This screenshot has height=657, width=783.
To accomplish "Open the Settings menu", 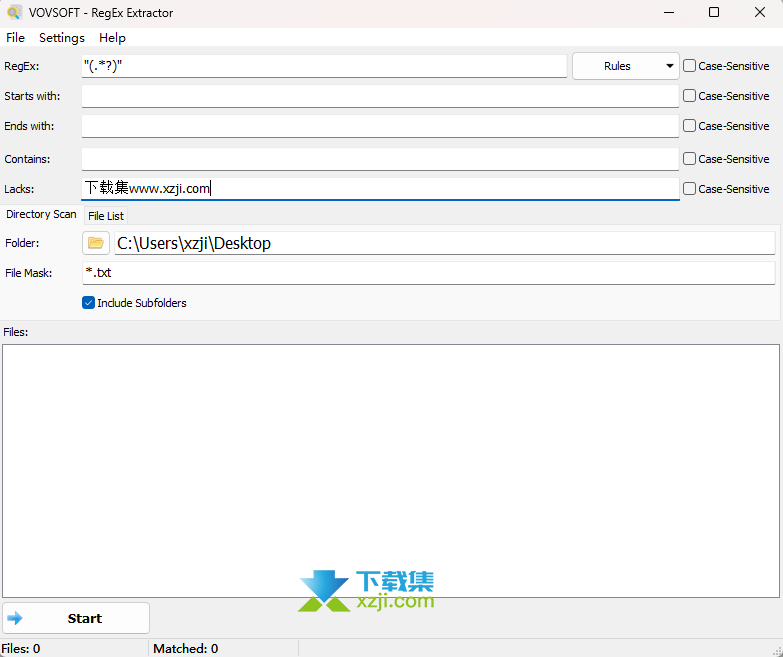I will pyautogui.click(x=62, y=38).
